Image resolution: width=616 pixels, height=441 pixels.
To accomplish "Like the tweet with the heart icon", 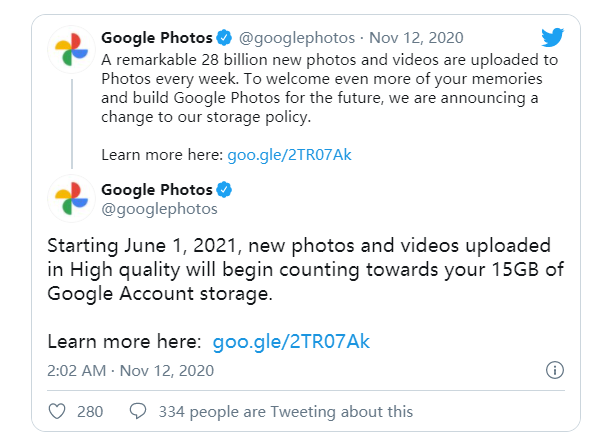I will pyautogui.click(x=58, y=411).
